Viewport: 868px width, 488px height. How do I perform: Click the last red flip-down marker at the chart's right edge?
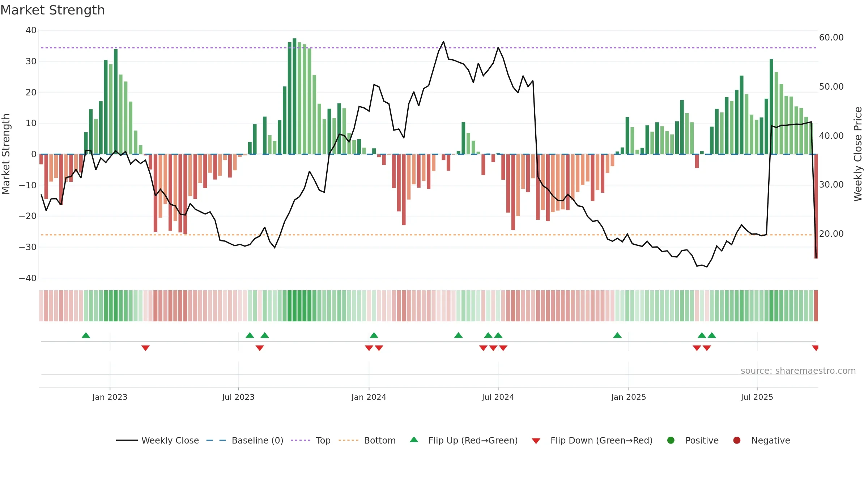pos(815,348)
